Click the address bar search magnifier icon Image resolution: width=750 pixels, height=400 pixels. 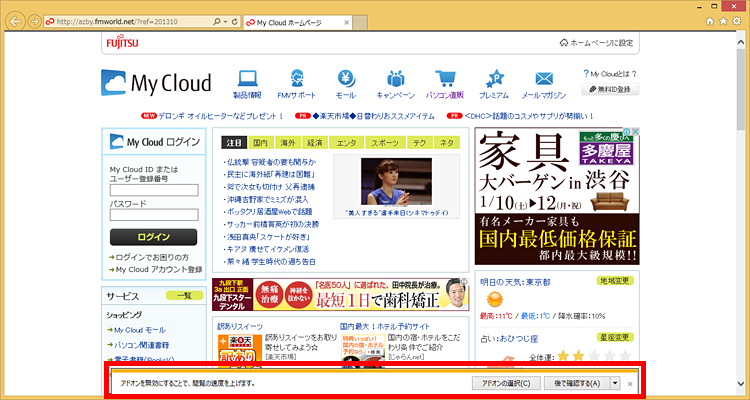217,22
